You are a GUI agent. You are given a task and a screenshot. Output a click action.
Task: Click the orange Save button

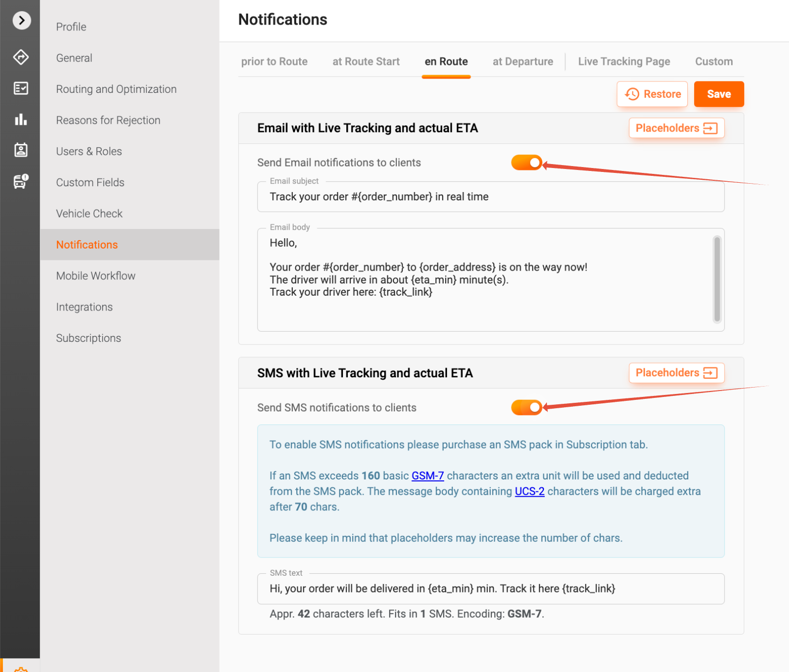[718, 94]
